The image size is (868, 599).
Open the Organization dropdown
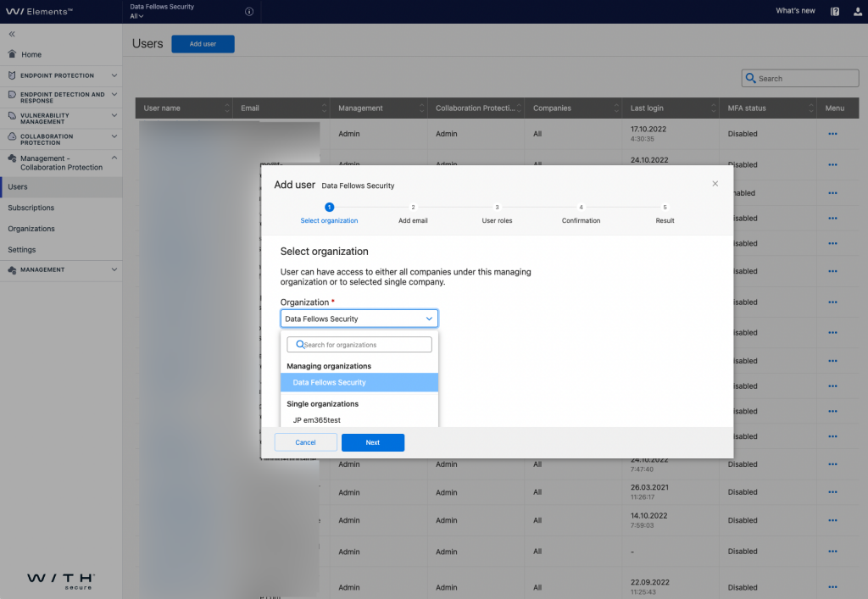pyautogui.click(x=359, y=319)
